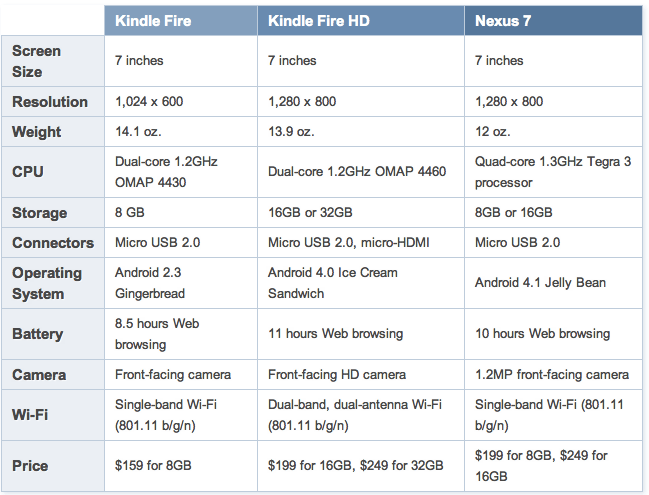This screenshot has width=649, height=495.
Task: Click the Weight row label
Action: [37, 132]
